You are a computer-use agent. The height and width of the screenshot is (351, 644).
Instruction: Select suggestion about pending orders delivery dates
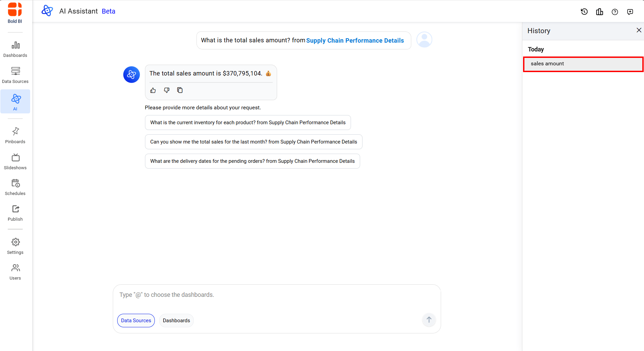(252, 161)
